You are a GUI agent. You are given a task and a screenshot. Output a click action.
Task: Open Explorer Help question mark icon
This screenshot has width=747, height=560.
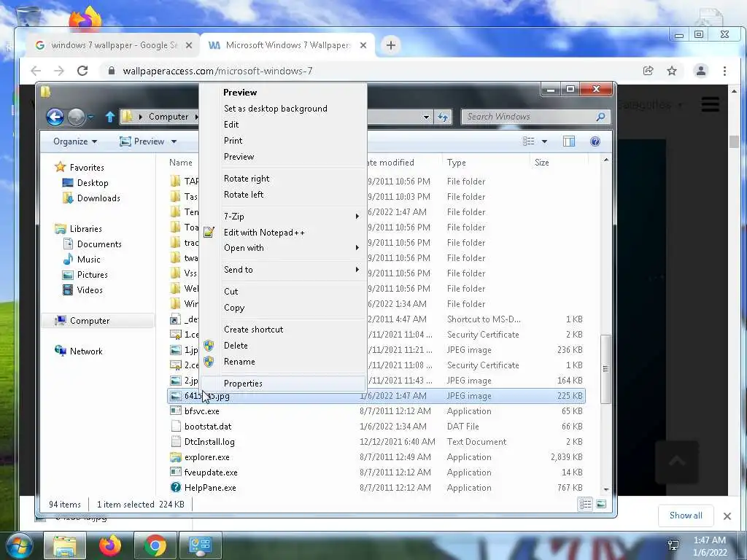pyautogui.click(x=595, y=141)
